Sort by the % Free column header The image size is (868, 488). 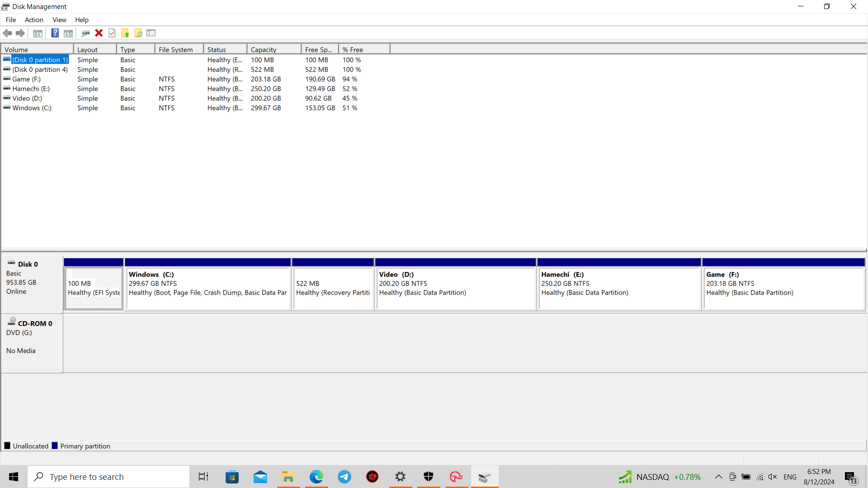click(x=364, y=50)
